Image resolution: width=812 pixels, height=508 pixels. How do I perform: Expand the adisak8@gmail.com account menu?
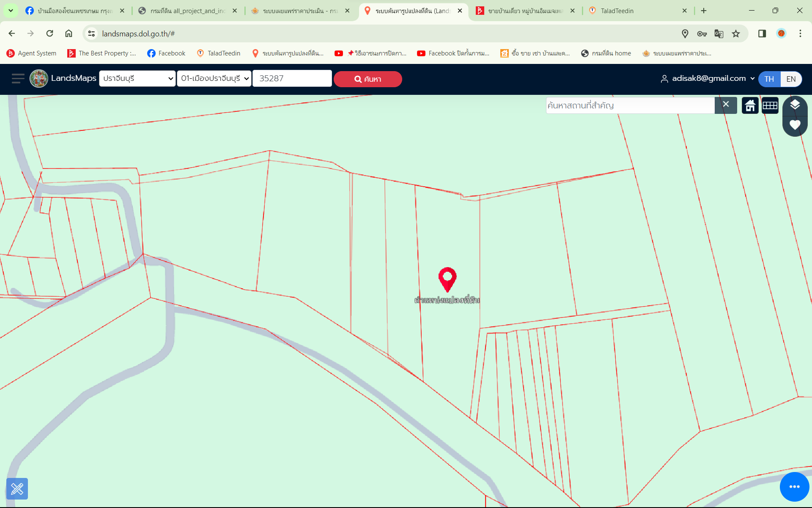(x=708, y=79)
